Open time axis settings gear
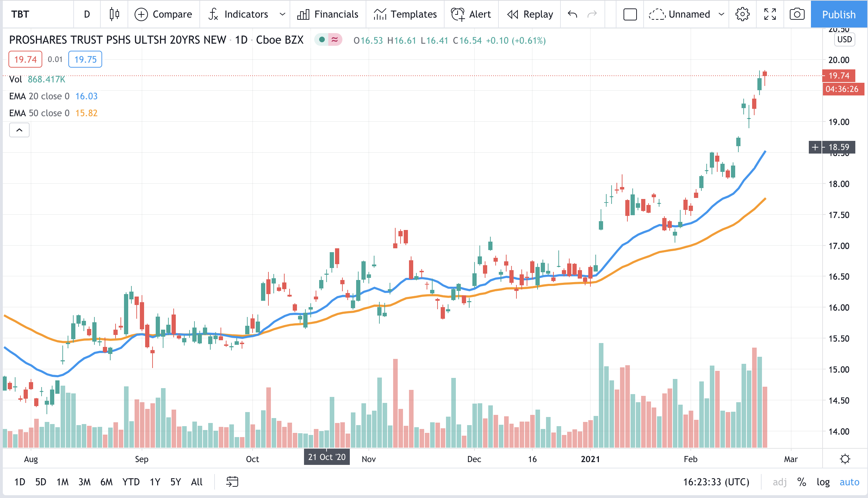The height and width of the screenshot is (498, 868). tap(845, 459)
